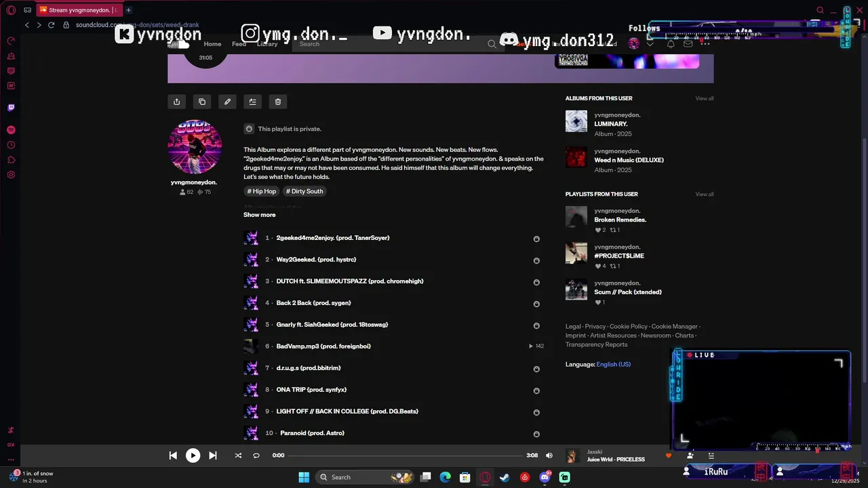Open Spotify player in Opera sidebar
The height and width of the screenshot is (488, 868).
pyautogui.click(x=11, y=130)
